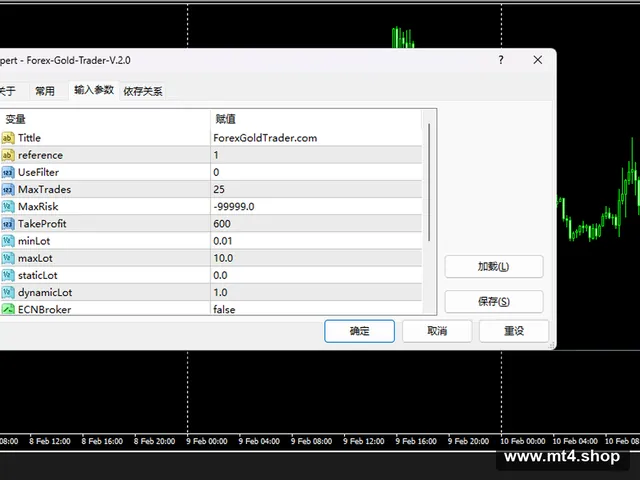Click the double icon beside staticLot
This screenshot has height=480, width=640.
[x=8, y=275]
